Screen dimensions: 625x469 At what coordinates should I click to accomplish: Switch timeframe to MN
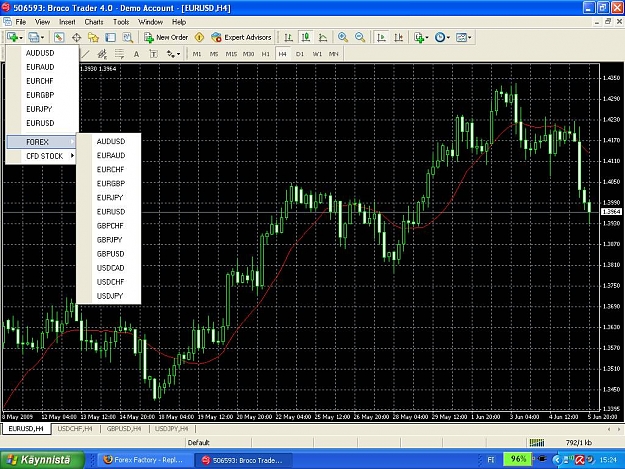(x=334, y=54)
